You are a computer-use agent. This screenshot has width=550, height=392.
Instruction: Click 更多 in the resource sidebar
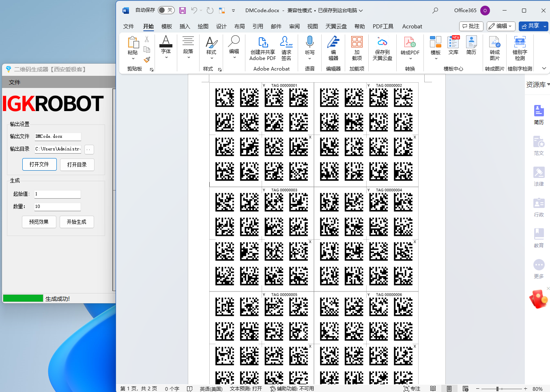coord(539,268)
